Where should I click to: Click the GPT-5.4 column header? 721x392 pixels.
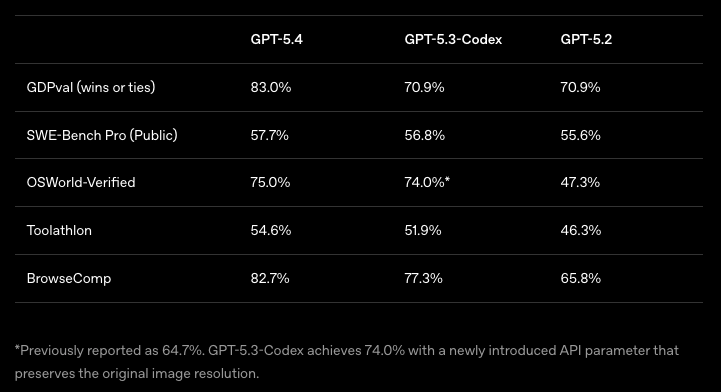tap(276, 40)
